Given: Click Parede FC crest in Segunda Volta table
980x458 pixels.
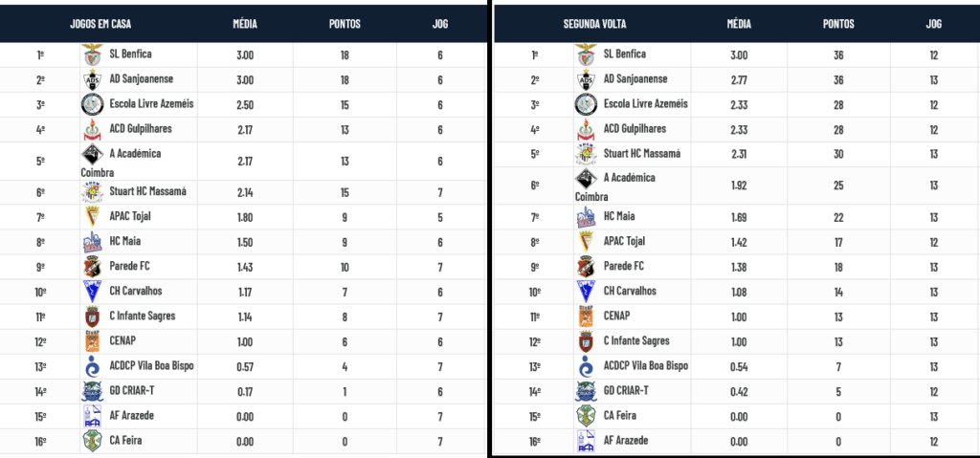Looking at the screenshot, I should pyautogui.click(x=587, y=266).
